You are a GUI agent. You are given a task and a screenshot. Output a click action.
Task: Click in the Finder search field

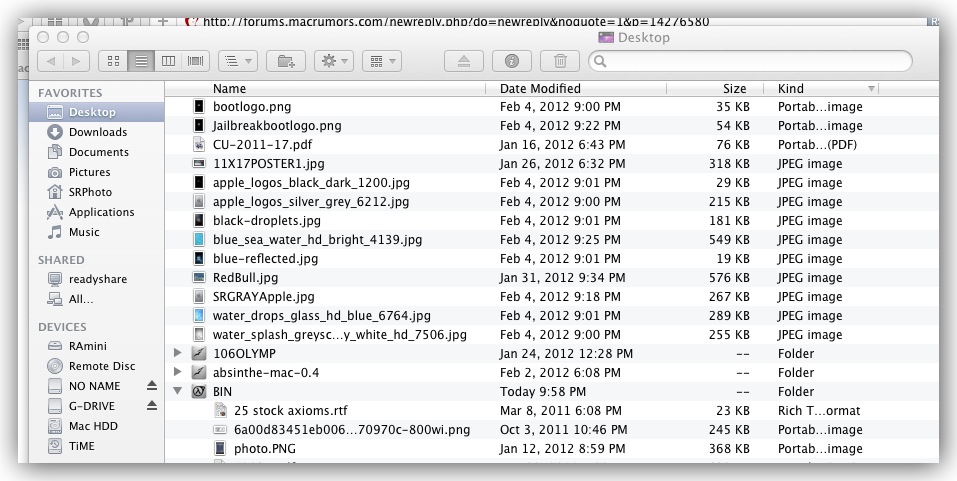[750, 61]
